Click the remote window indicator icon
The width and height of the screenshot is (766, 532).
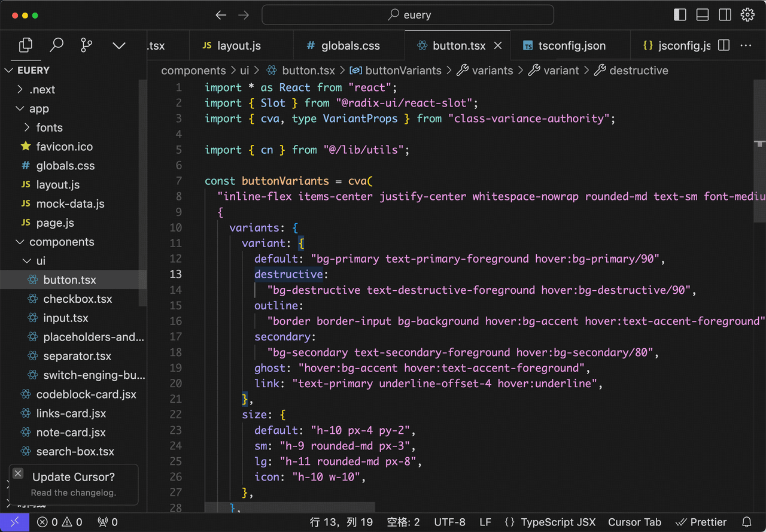[x=14, y=522]
